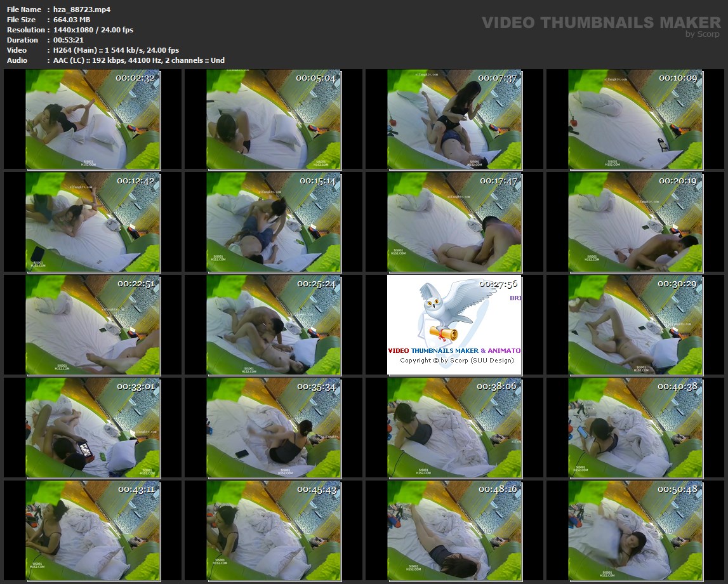The height and width of the screenshot is (584, 728).
Task: Click the 'Copyright © by Scorp (SUU Design)' text
Action: pos(457,361)
